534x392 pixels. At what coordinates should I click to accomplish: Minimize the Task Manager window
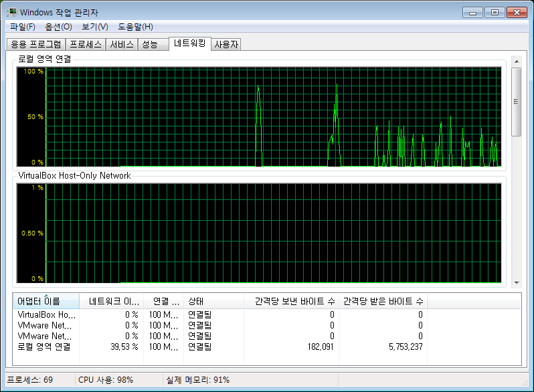472,13
